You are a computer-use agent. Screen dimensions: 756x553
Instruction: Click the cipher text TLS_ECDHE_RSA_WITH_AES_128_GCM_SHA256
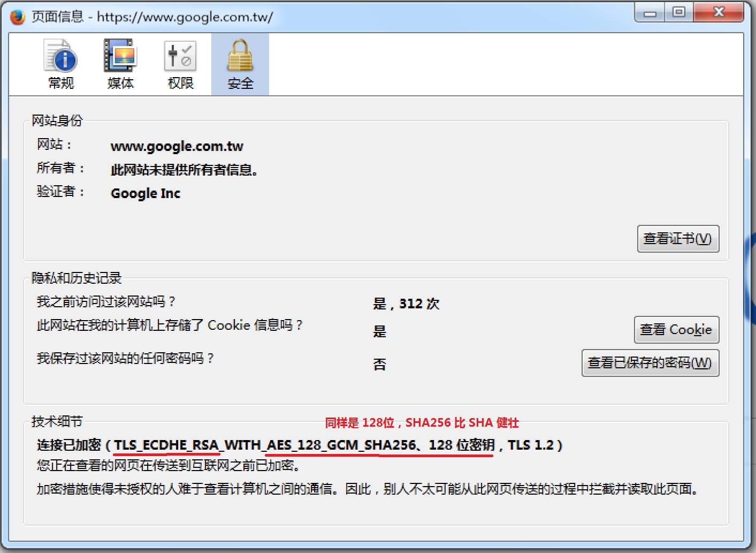coord(265,445)
